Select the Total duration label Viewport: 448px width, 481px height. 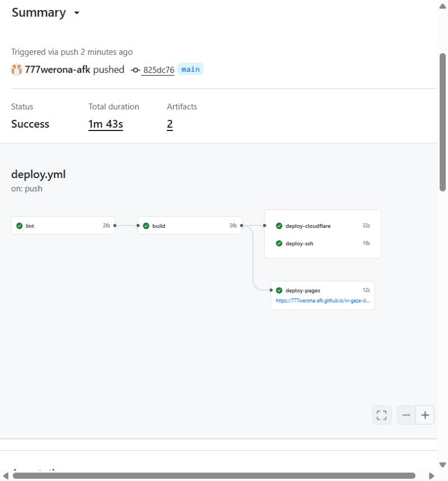coord(114,106)
